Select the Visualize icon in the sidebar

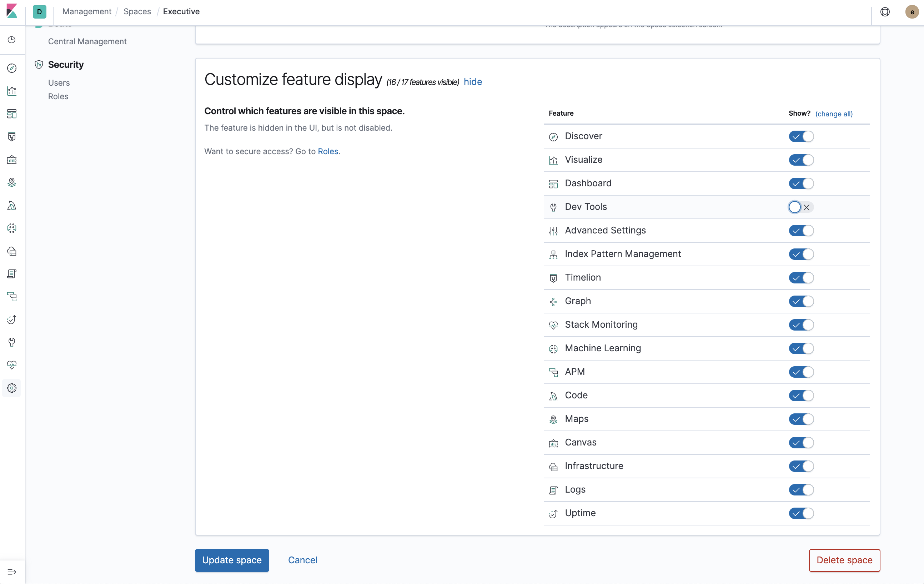[11, 91]
